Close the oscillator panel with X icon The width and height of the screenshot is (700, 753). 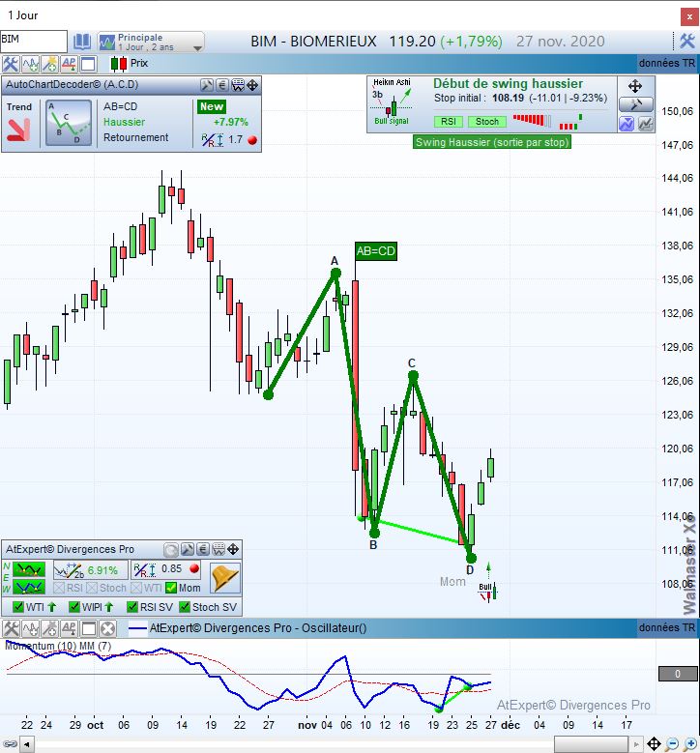click(x=108, y=628)
